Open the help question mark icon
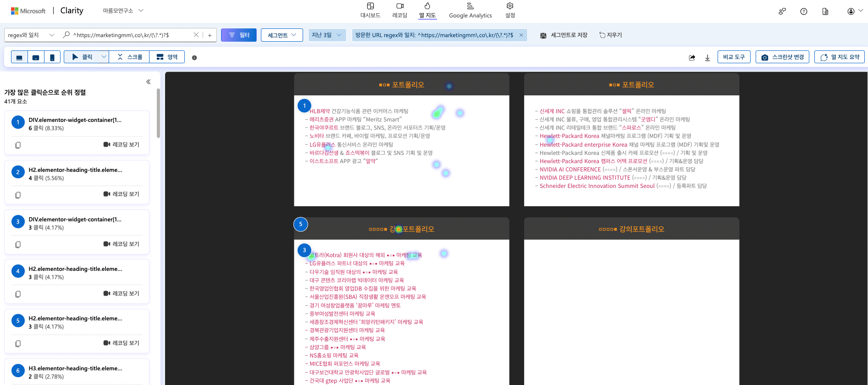868x385 pixels. [804, 11]
